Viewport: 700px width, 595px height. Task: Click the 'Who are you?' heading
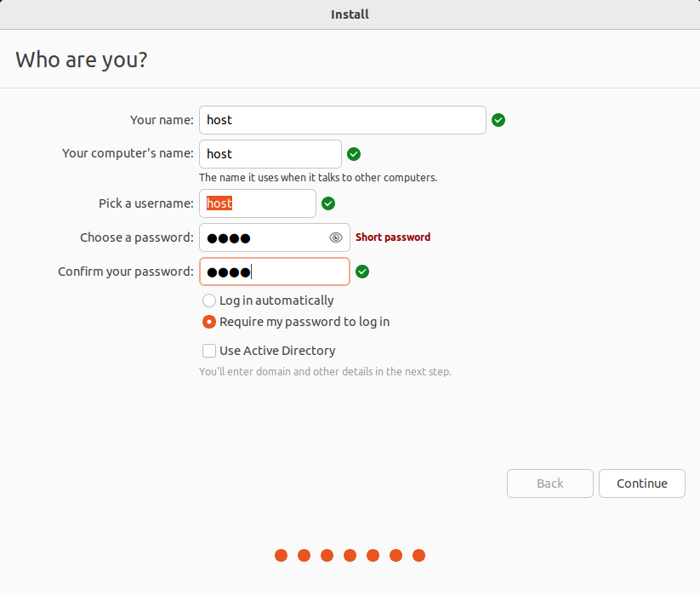click(x=82, y=60)
